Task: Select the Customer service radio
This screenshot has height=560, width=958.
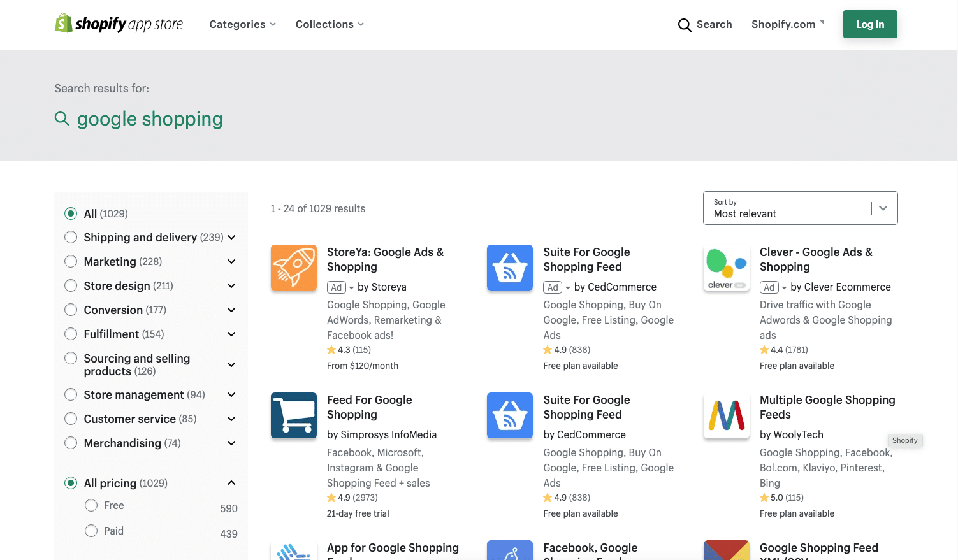Action: [71, 419]
